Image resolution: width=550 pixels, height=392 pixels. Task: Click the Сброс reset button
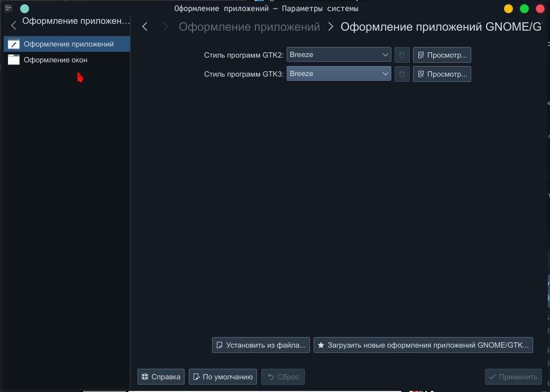(283, 377)
